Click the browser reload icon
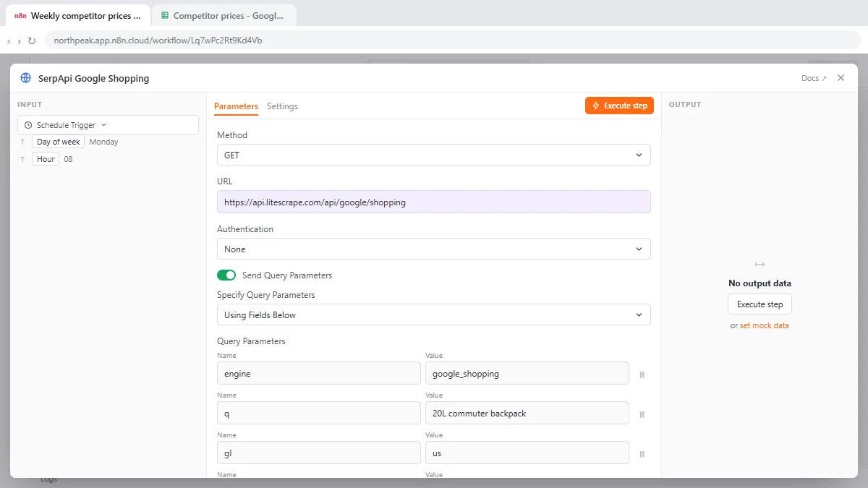This screenshot has width=868, height=488. 32,40
